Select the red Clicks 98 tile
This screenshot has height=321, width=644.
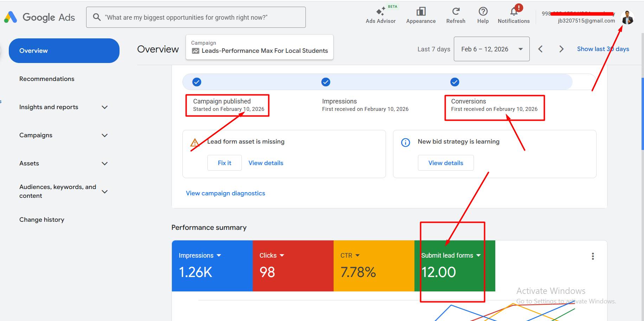click(x=293, y=266)
